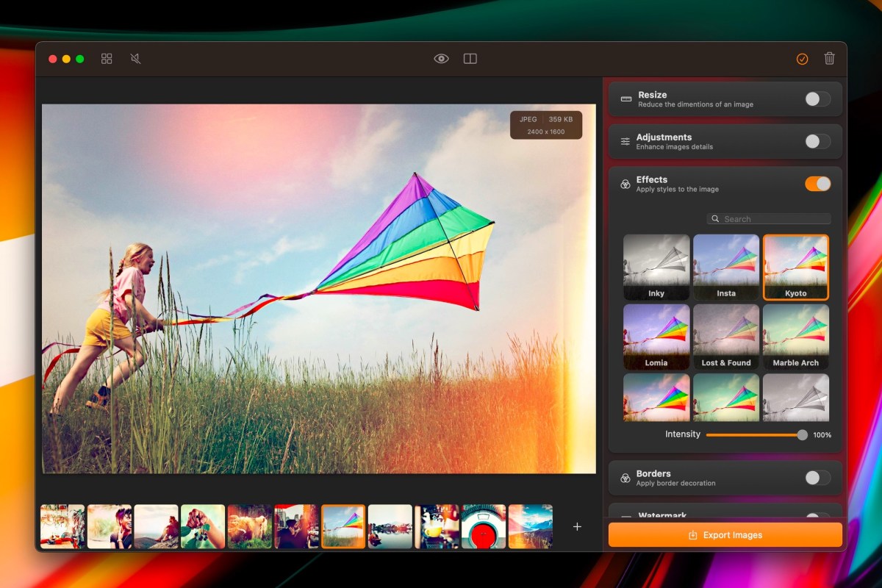Open the grid view icon in the title bar
Image resolution: width=882 pixels, height=588 pixels.
tap(107, 59)
